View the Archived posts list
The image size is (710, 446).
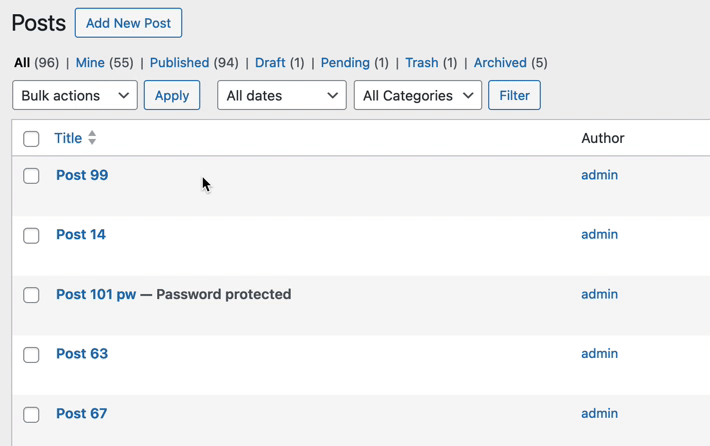(500, 62)
